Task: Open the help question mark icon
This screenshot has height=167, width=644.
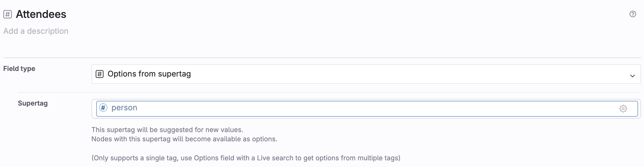Action: pos(633,14)
